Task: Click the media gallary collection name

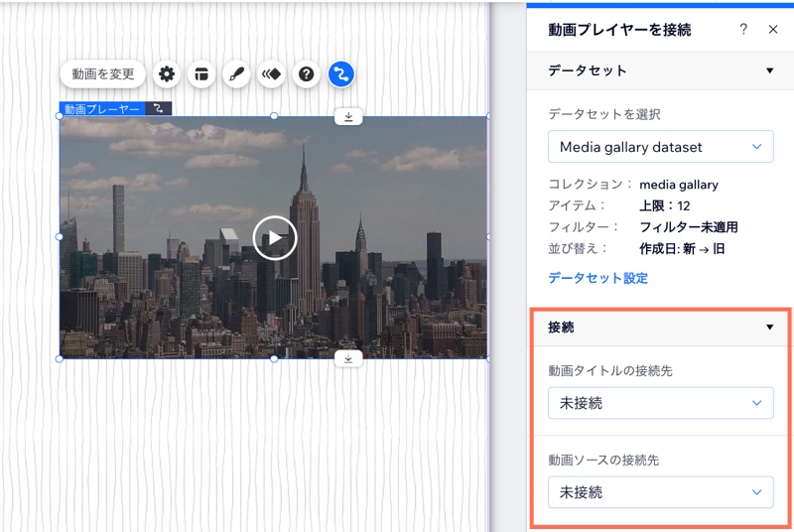Action: [679, 185]
